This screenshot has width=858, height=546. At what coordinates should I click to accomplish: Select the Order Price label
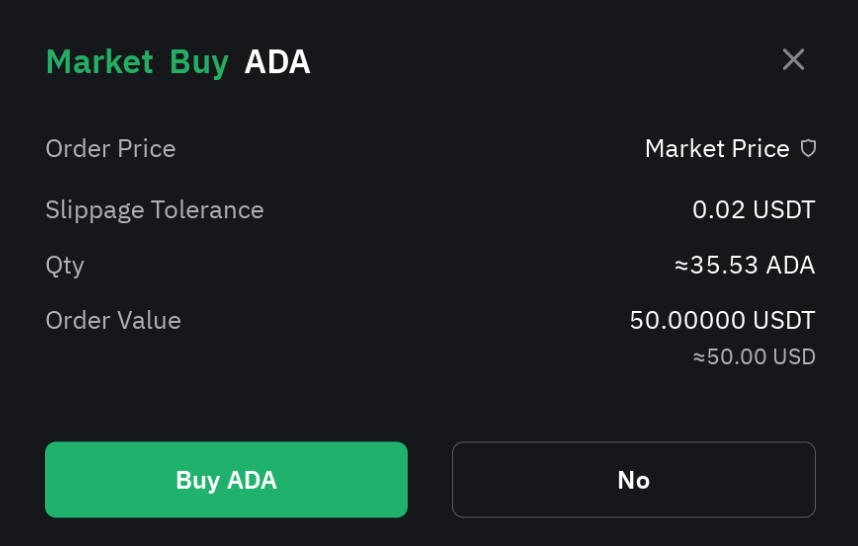pos(110,149)
